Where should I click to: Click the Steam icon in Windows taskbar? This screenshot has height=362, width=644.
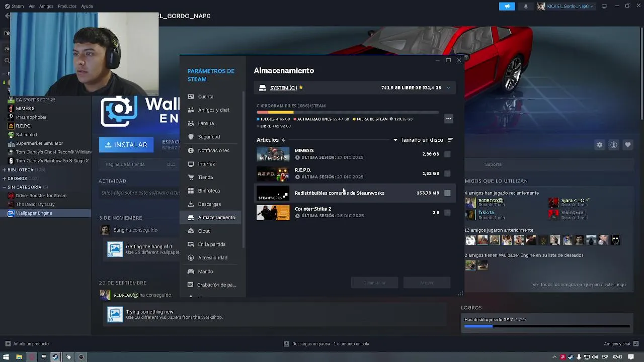tap(55, 357)
